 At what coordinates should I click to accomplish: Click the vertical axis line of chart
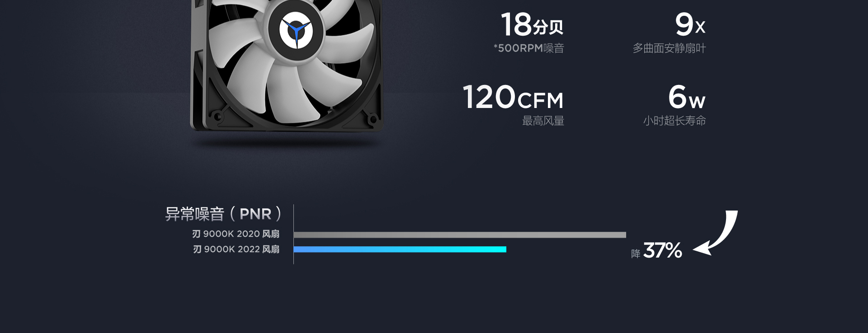[293, 234]
